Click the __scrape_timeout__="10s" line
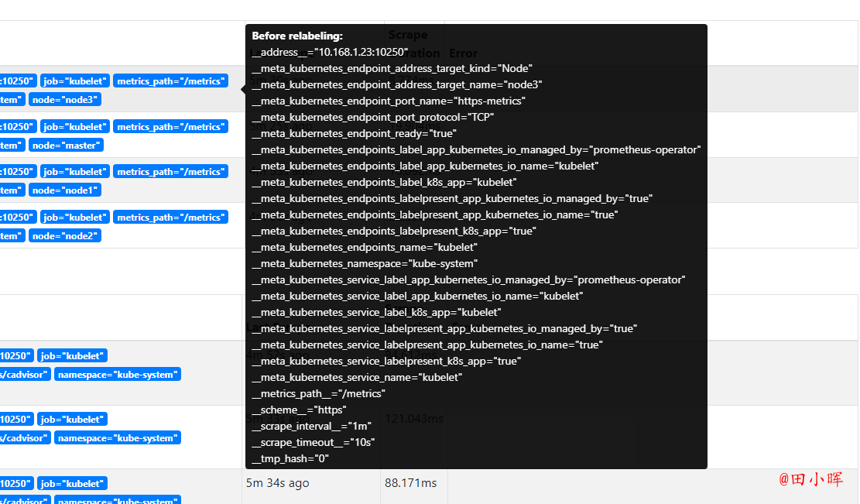 pos(314,443)
